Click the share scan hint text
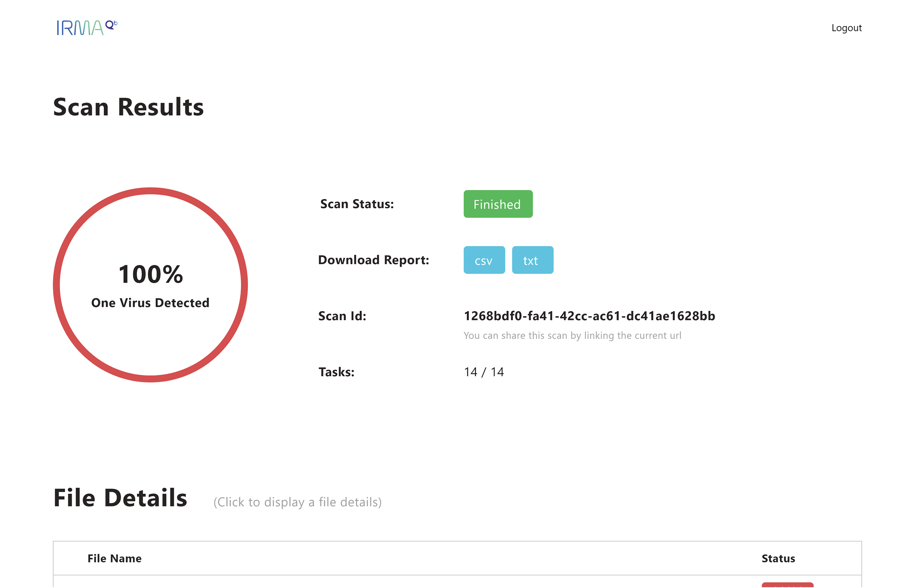915x588 pixels. pos(572,336)
